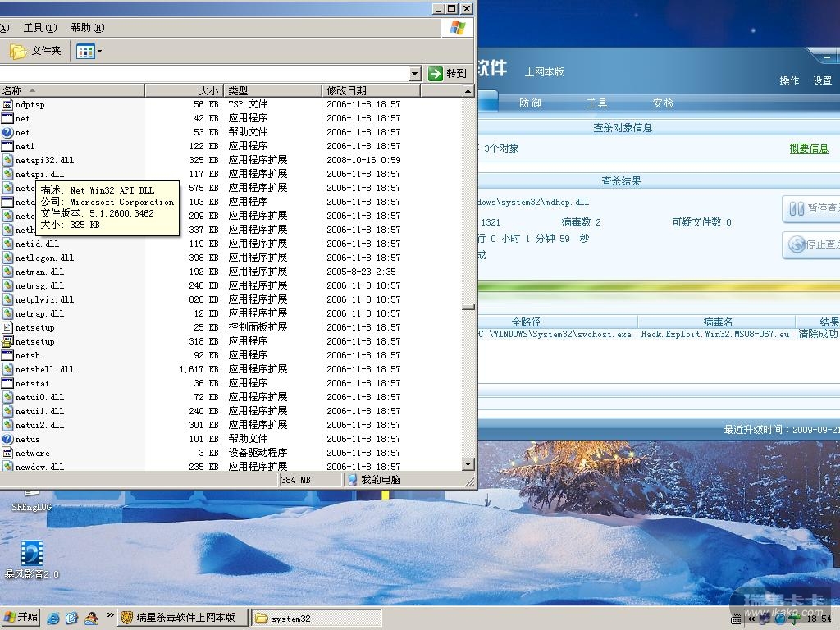Select the net1 application icon

point(7,146)
